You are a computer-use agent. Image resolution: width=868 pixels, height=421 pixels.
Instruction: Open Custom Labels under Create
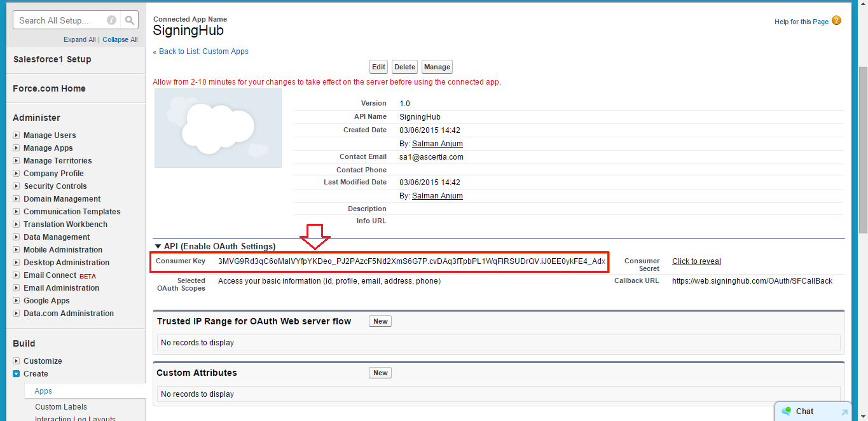[61, 407]
